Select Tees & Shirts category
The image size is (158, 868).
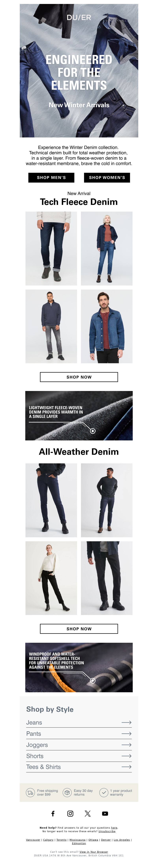click(x=79, y=767)
